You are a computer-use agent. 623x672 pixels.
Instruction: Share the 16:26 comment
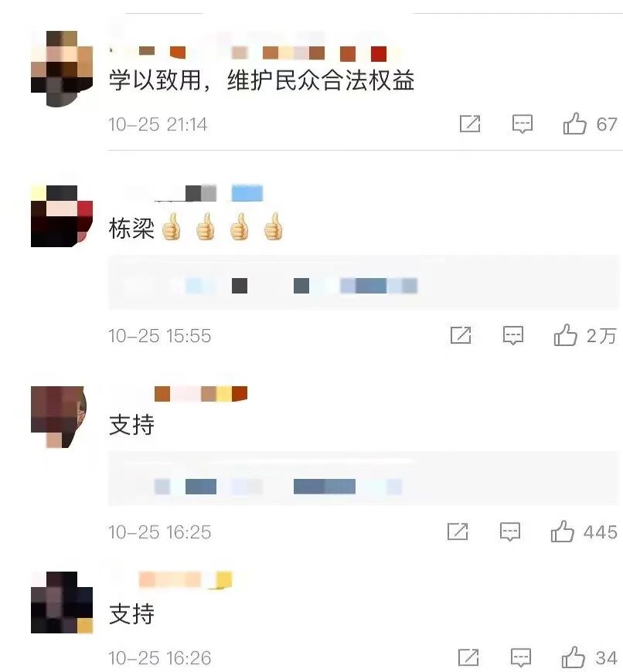pos(468,657)
